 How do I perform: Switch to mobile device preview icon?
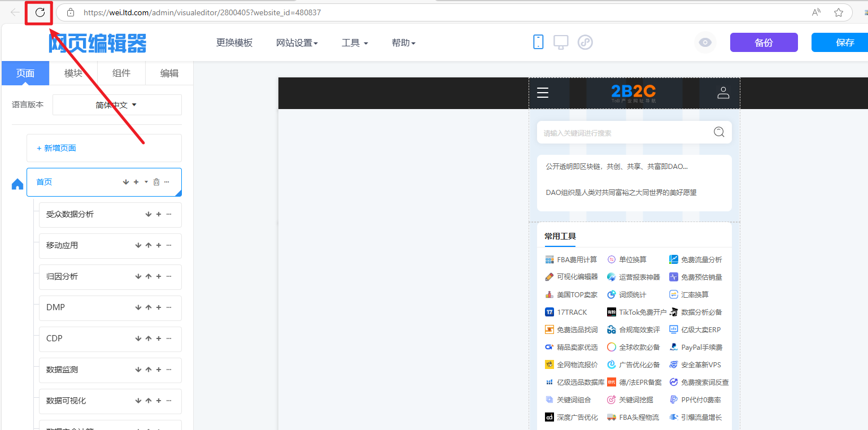point(538,42)
